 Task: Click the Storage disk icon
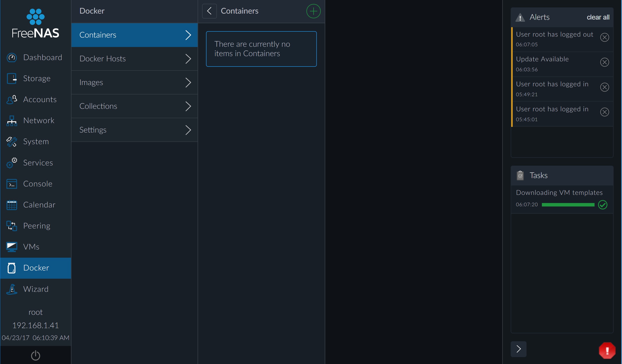12,79
